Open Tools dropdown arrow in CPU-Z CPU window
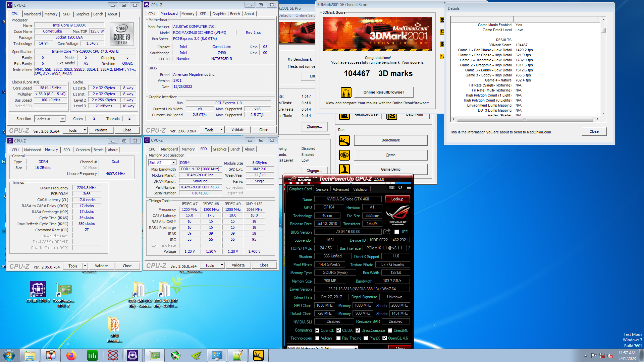644x362 pixels. click(85, 130)
